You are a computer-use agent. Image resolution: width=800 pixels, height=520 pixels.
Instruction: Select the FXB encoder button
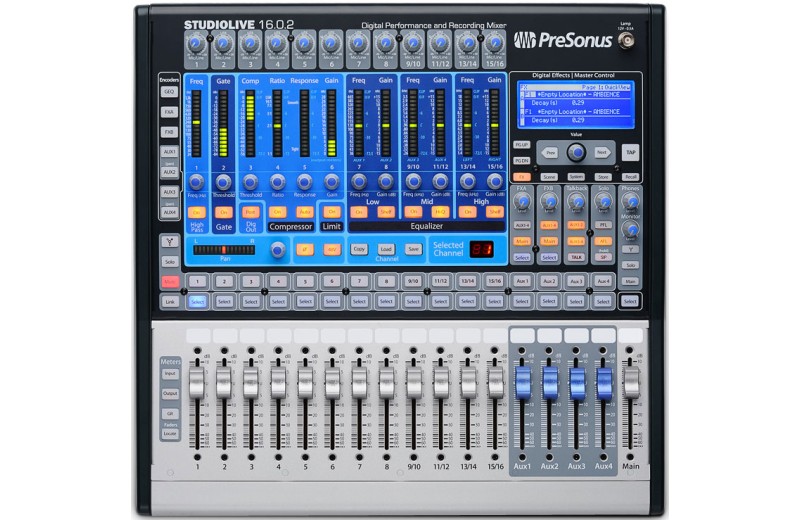pyautogui.click(x=169, y=132)
